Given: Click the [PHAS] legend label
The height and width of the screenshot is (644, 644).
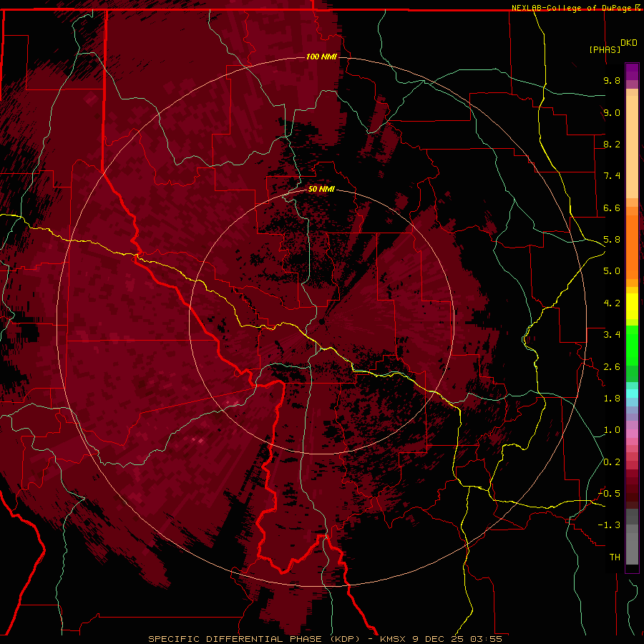Looking at the screenshot, I should click(x=605, y=49).
